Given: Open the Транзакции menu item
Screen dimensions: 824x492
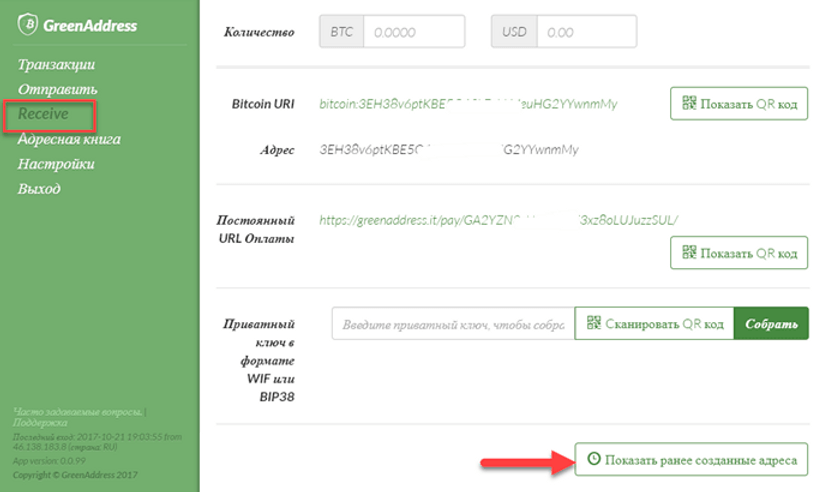Looking at the screenshot, I should [x=56, y=64].
